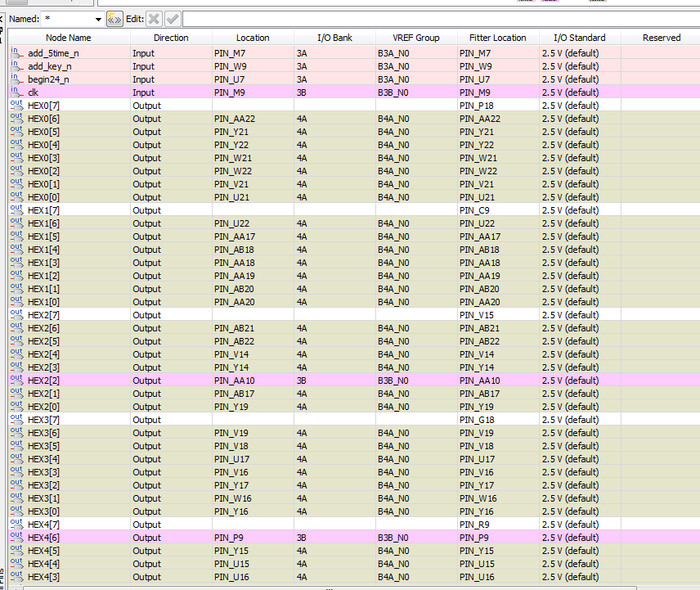Click the input pin icon for clk

[x=16, y=92]
